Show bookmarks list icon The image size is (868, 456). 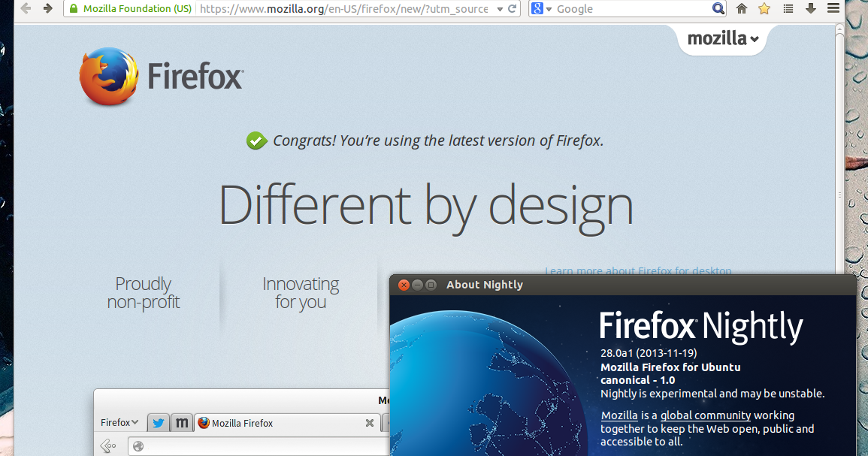point(788,8)
